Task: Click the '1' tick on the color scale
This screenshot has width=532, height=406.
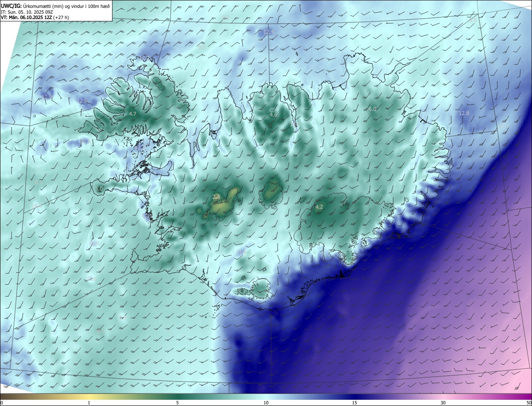Action: pos(89,403)
